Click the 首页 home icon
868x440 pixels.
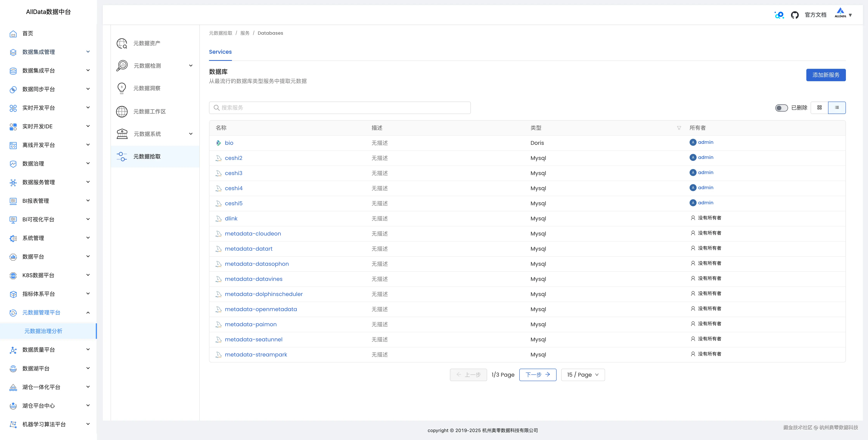pyautogui.click(x=13, y=34)
